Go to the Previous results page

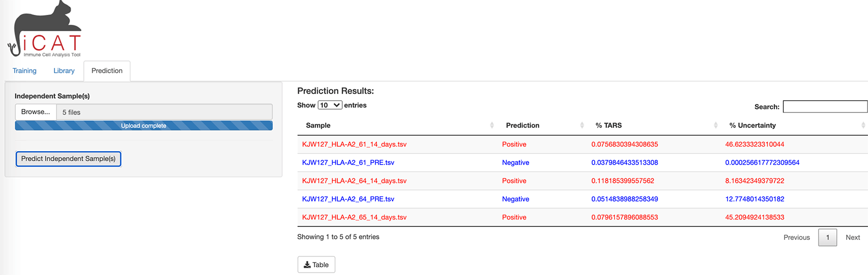coord(797,237)
